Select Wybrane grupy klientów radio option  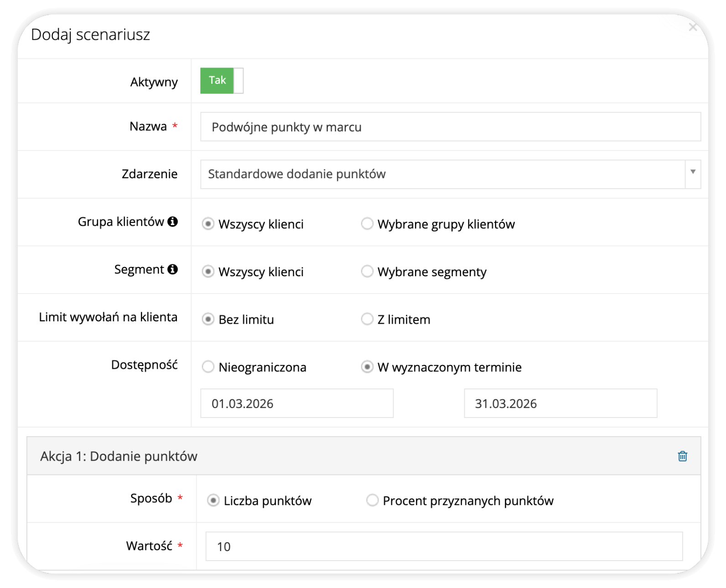pyautogui.click(x=367, y=224)
